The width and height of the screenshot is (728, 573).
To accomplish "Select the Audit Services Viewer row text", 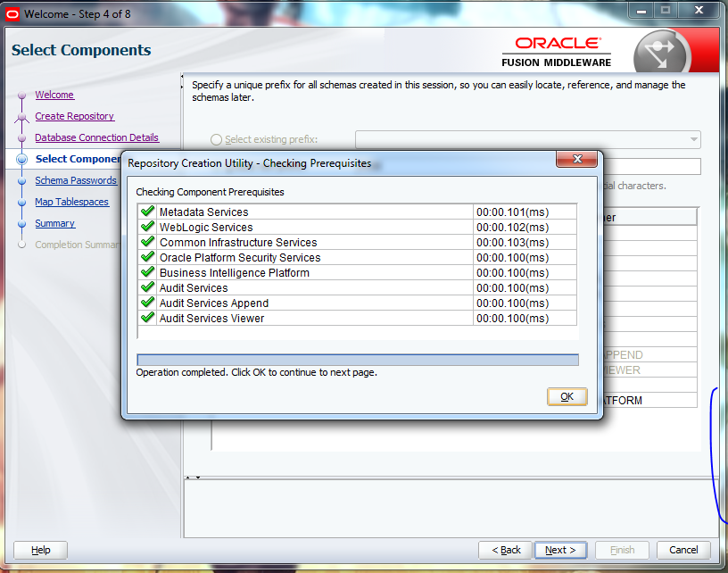I will pyautogui.click(x=211, y=319).
